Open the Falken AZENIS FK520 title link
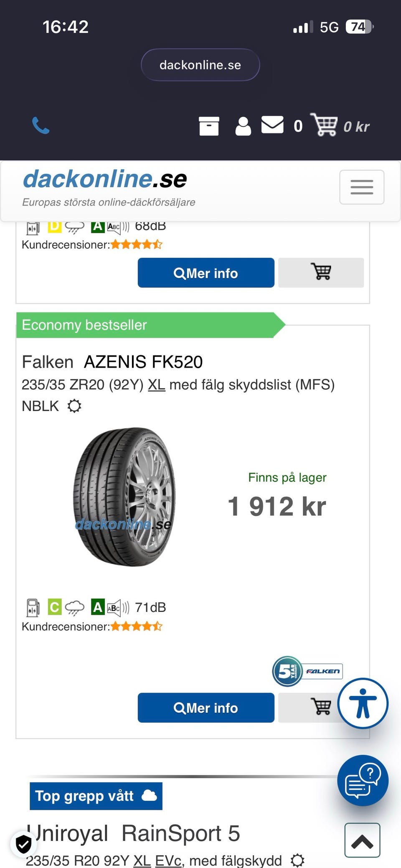The height and width of the screenshot is (868, 401). point(112,362)
